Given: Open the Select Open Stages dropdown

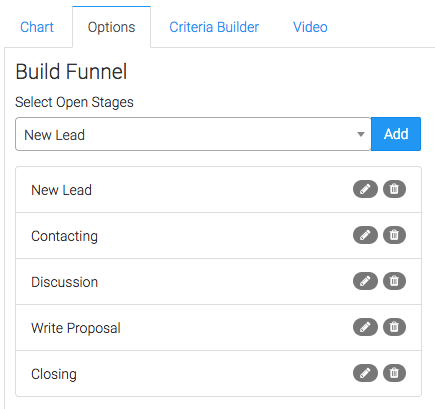Looking at the screenshot, I should click(193, 134).
